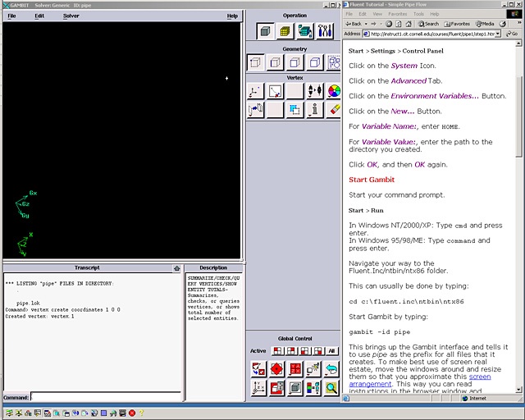The width and height of the screenshot is (525, 420).
Task: Click the red stop icon in taskbar
Action: pyautogui.click(x=132, y=413)
